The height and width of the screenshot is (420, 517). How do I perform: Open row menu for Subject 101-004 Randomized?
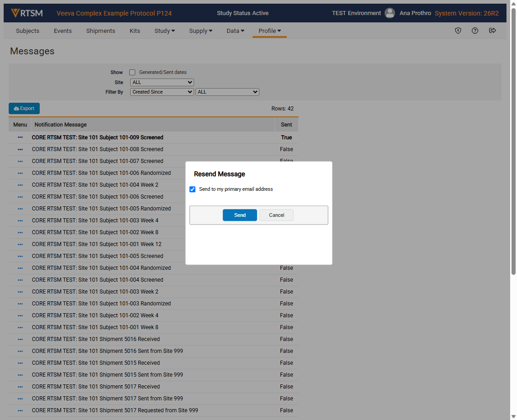pyautogui.click(x=20, y=268)
